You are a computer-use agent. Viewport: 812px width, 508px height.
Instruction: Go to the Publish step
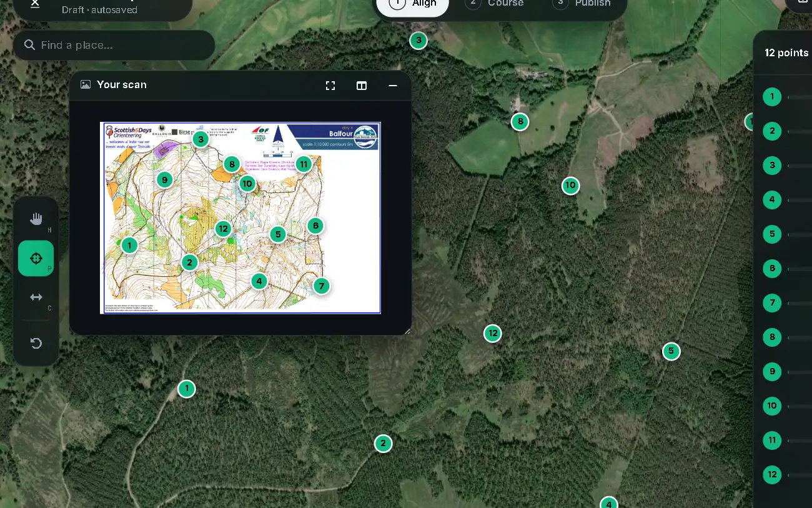(x=583, y=4)
